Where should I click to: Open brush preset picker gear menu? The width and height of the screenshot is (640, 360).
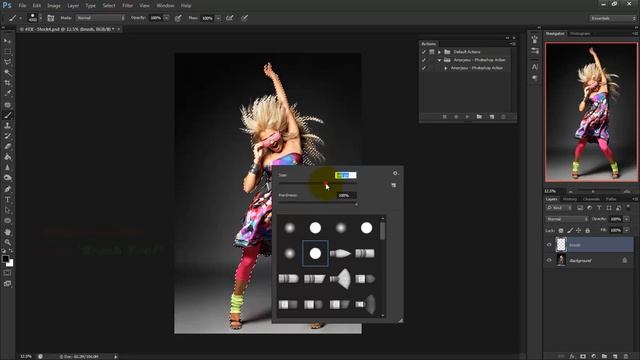tap(395, 173)
